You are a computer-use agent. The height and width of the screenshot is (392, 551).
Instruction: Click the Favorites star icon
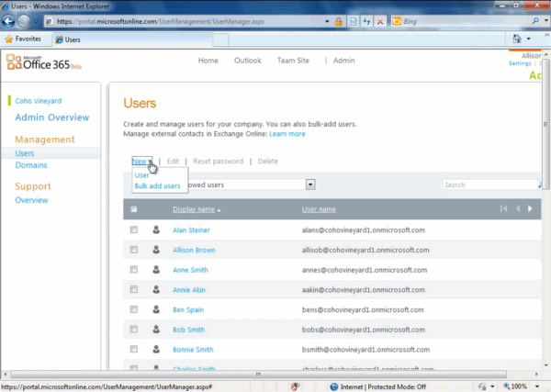coord(9,39)
